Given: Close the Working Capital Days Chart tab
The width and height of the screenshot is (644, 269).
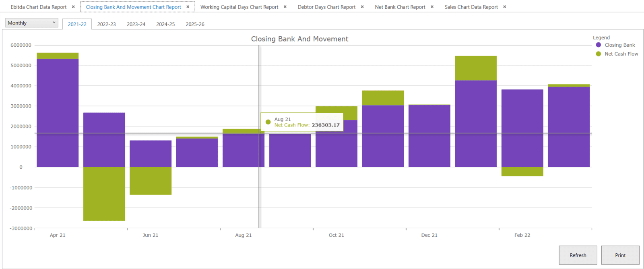Looking at the screenshot, I should click(x=285, y=7).
